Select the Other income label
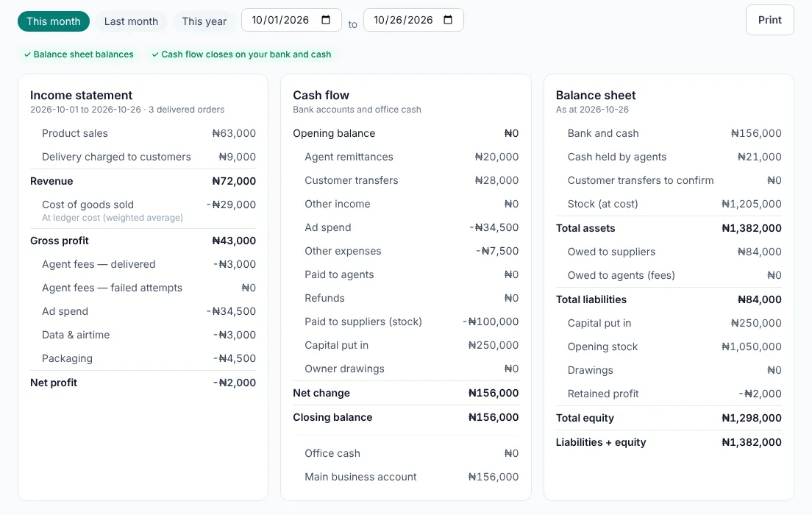Viewport: 812px width, 515px height. [337, 204]
